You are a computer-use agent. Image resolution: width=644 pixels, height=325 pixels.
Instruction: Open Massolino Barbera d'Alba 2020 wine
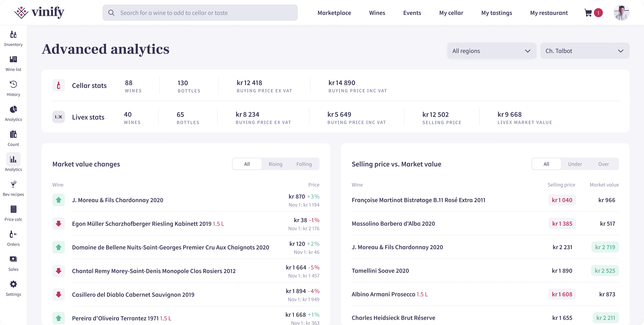click(x=393, y=223)
